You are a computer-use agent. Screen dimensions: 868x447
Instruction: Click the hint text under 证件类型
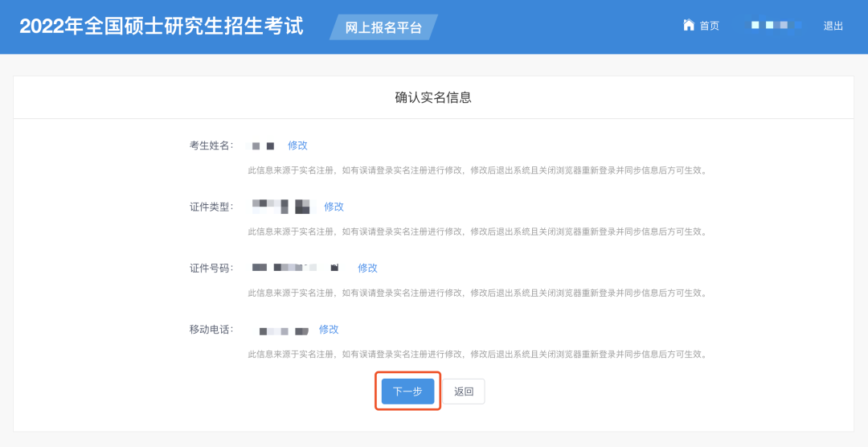click(477, 232)
